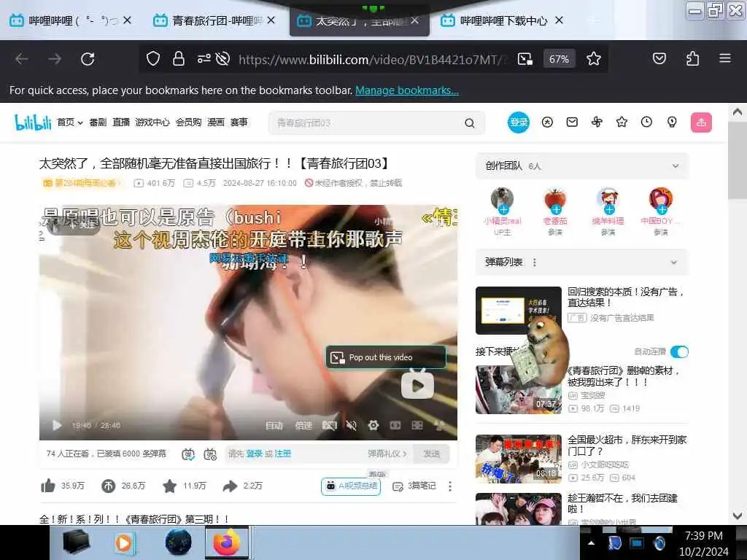Click the bilibili logo

point(33,122)
